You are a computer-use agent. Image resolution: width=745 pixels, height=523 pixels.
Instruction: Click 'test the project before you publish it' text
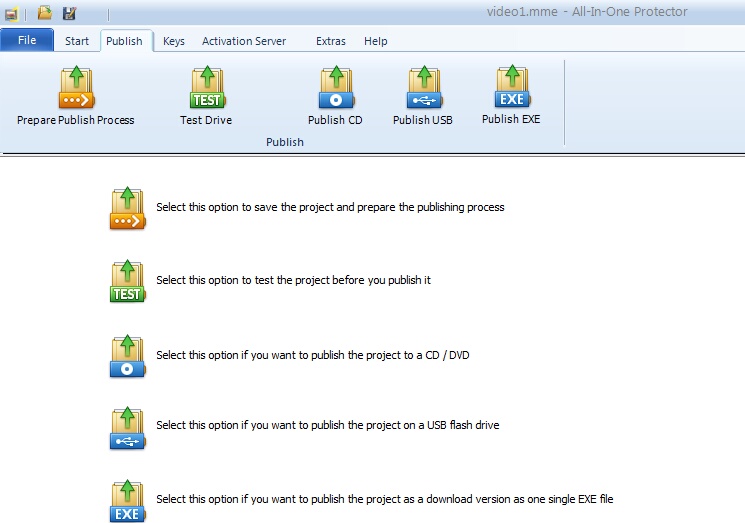[343, 280]
